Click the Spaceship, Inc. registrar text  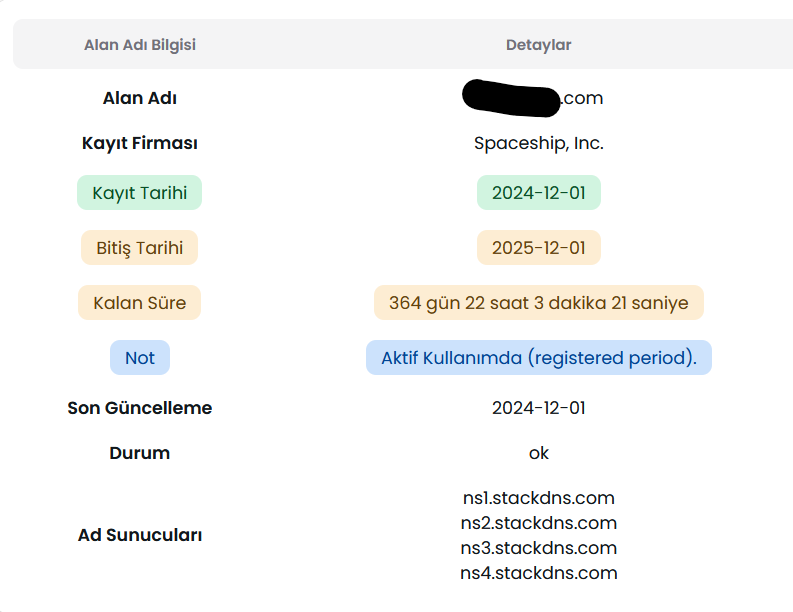click(x=539, y=143)
